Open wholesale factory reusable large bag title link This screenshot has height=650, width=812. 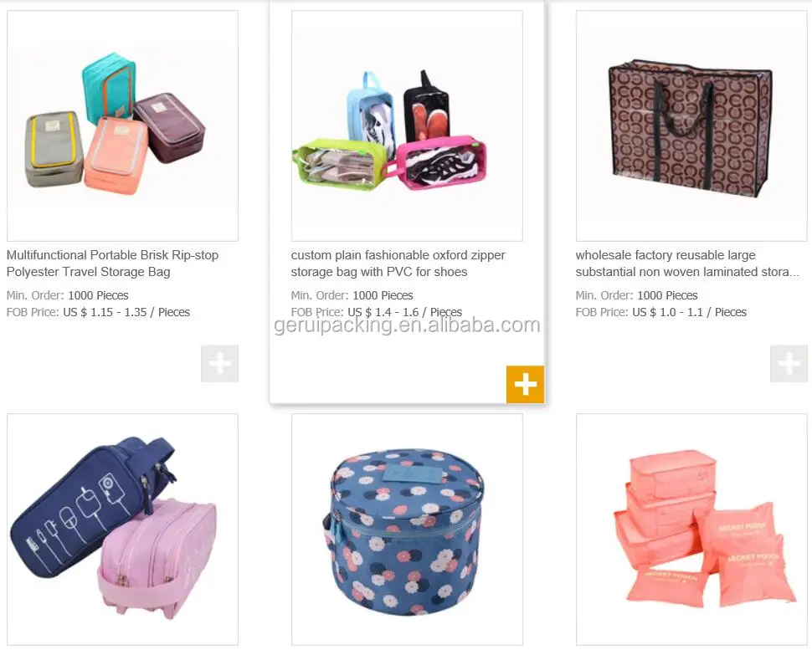click(687, 264)
